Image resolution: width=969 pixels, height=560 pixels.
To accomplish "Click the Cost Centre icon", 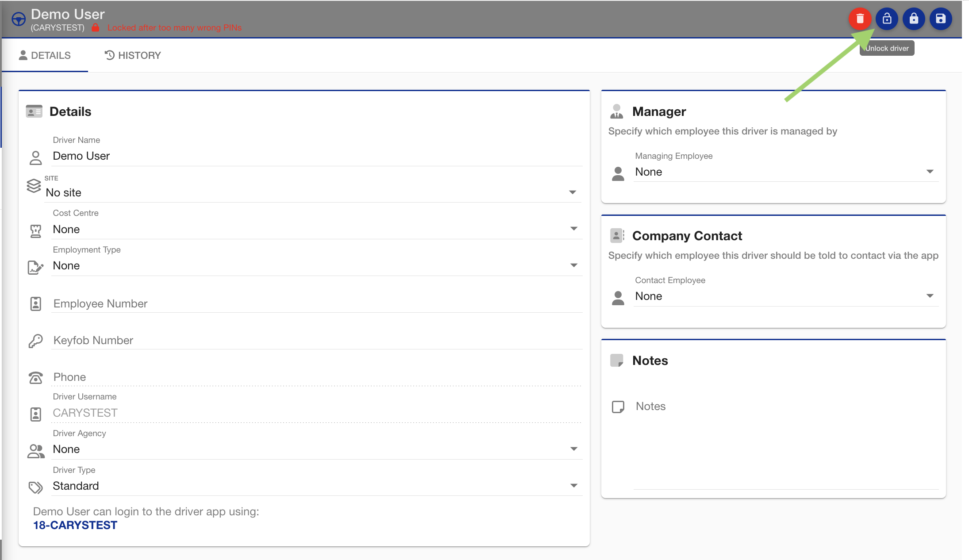I will click(35, 231).
